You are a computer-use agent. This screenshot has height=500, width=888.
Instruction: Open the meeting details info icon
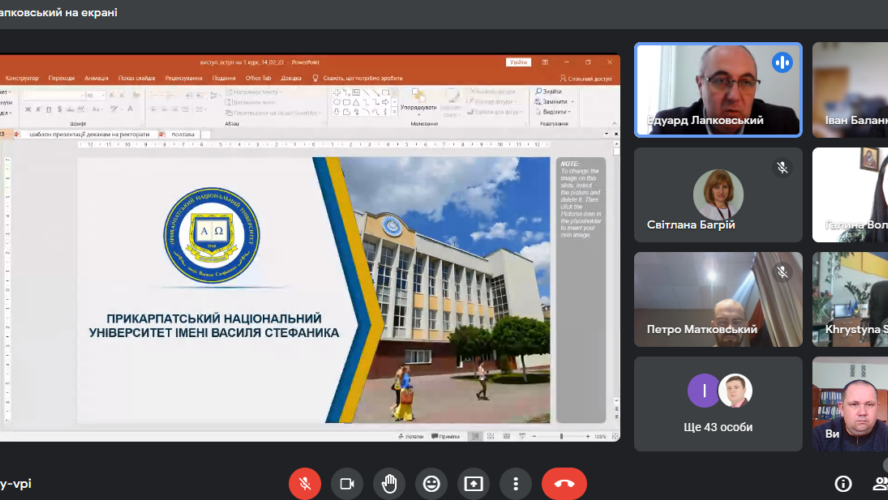point(843,484)
